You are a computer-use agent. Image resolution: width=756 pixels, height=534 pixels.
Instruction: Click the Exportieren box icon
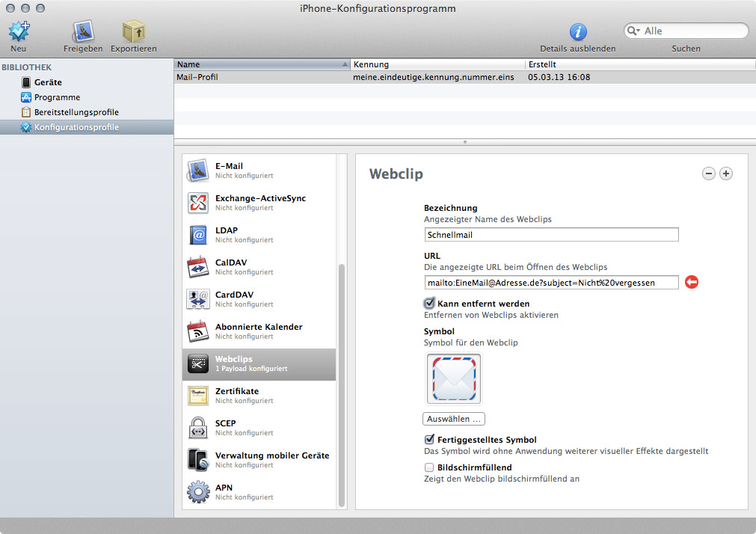coord(134,31)
